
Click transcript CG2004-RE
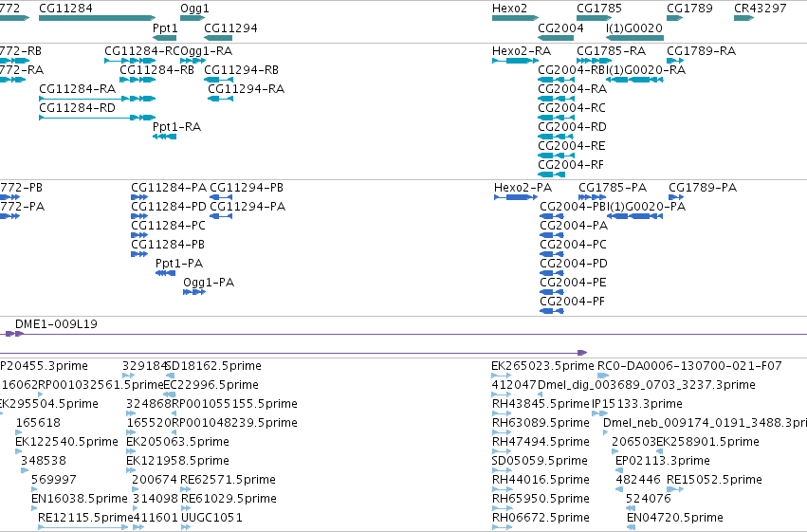pos(572,146)
